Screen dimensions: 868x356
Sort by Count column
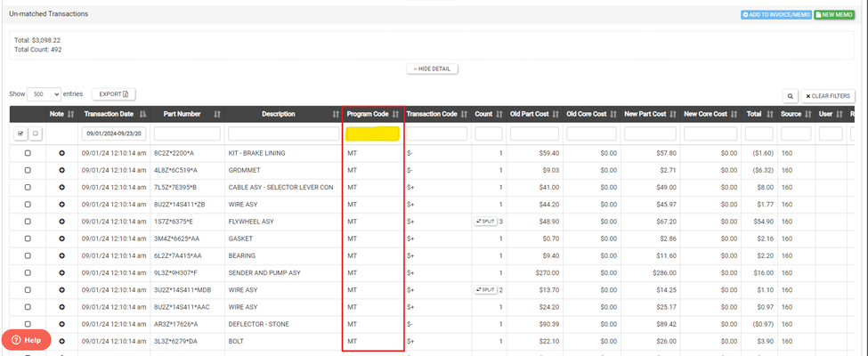click(x=499, y=114)
